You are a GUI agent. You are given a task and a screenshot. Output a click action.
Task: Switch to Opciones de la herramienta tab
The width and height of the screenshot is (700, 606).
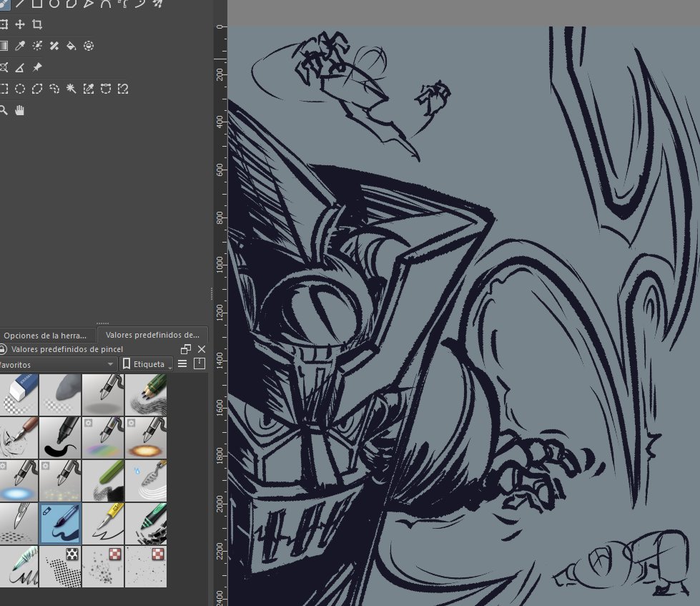(46, 336)
